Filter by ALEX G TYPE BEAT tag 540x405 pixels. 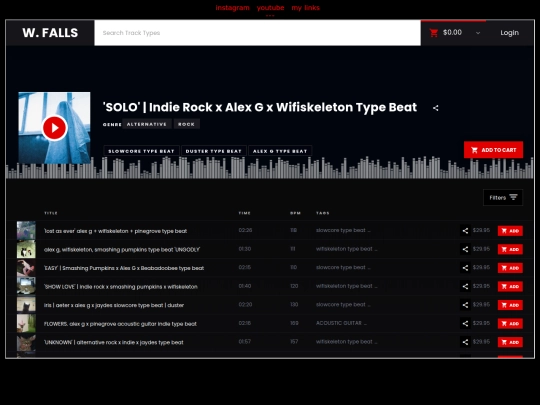[280, 151]
